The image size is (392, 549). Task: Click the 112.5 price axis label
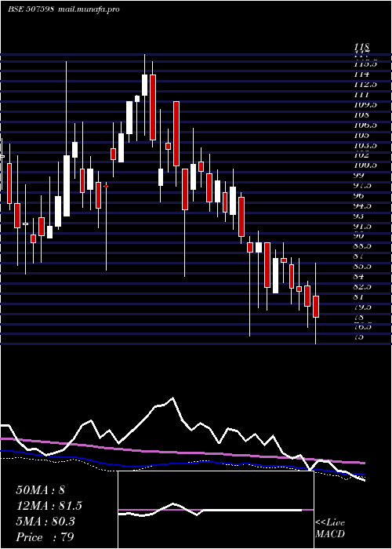pos(365,85)
